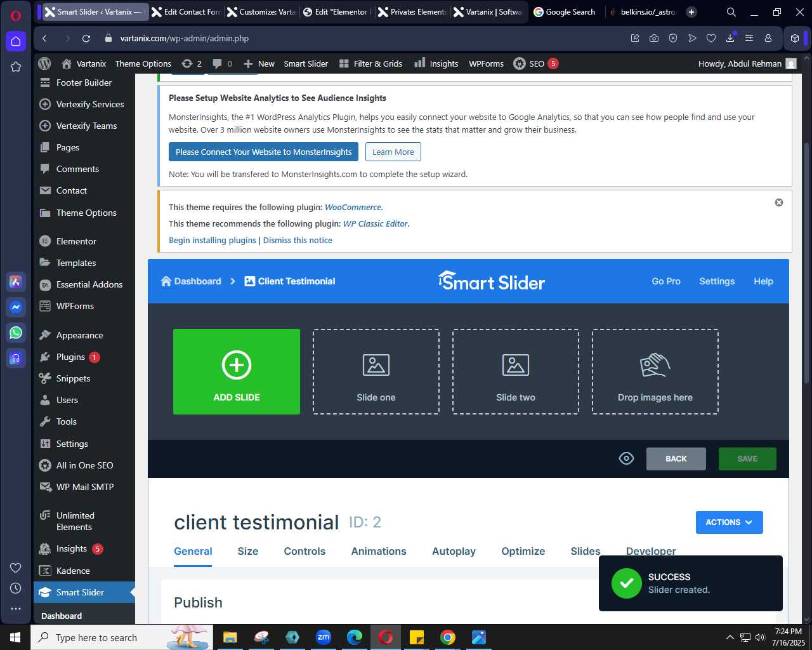Open Smart Slider Settings in header
This screenshot has width=812, height=650.
point(717,281)
